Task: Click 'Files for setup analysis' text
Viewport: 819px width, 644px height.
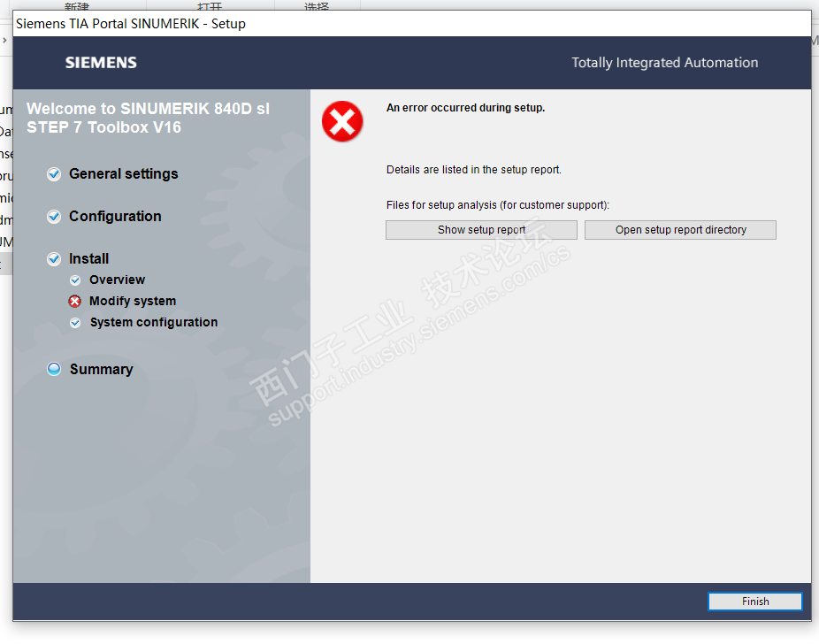Action: click(498, 205)
